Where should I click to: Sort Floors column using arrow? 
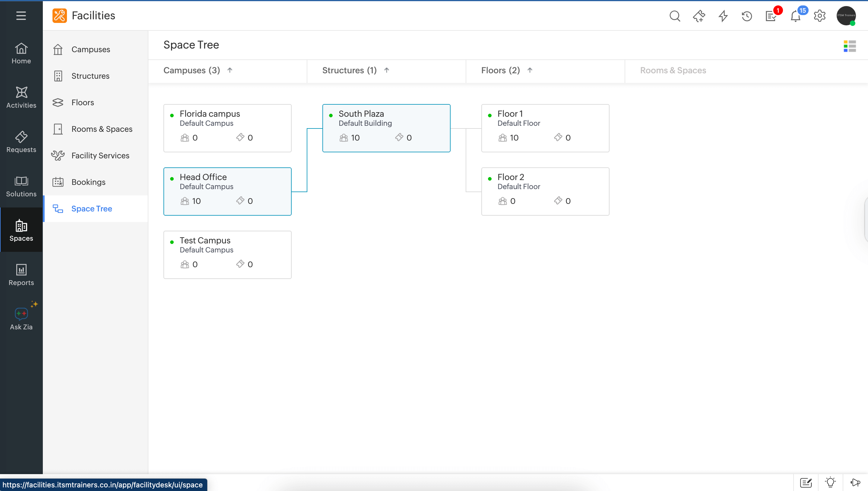pyautogui.click(x=530, y=70)
